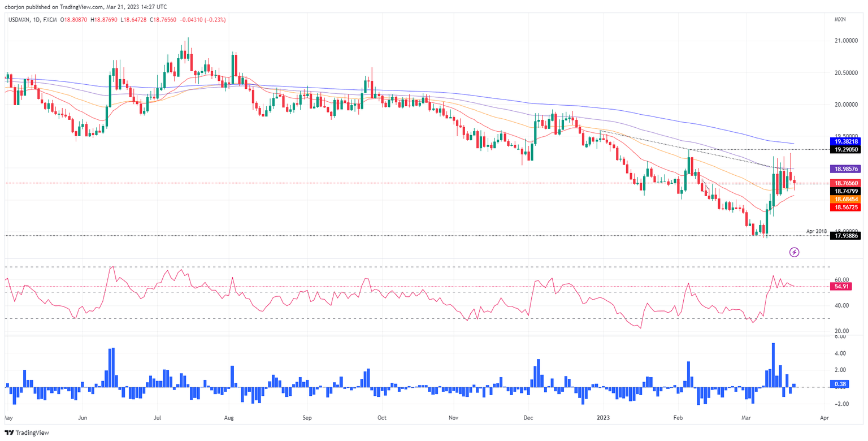868x441 pixels.
Task: Select the 2023 label on the time axis
Action: click(x=602, y=418)
